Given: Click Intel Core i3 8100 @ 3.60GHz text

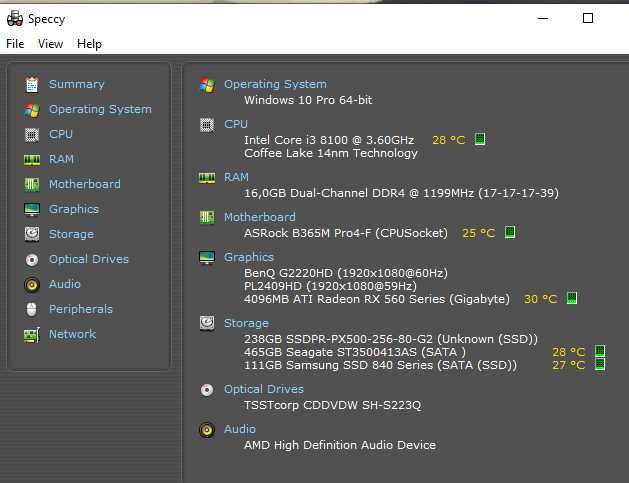Looking at the screenshot, I should 329,140.
